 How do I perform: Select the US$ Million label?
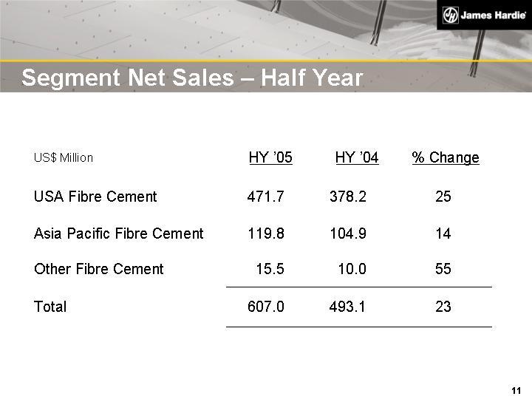click(64, 158)
